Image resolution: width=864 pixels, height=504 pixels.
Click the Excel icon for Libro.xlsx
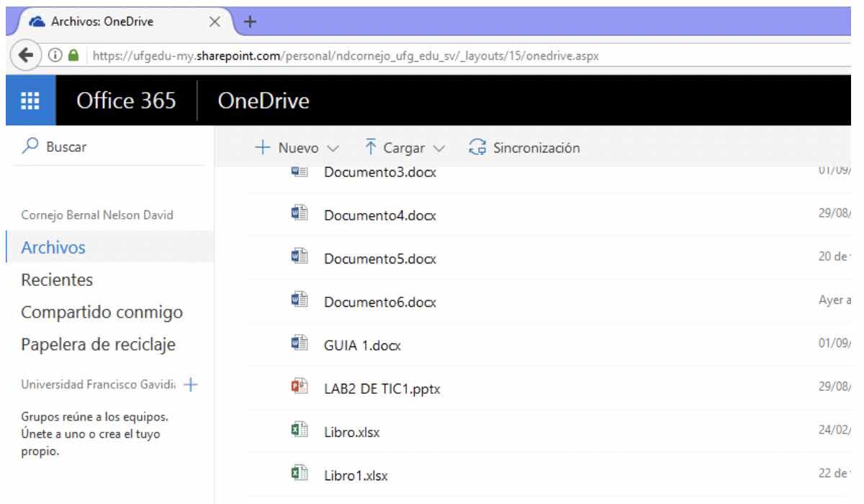tap(299, 431)
